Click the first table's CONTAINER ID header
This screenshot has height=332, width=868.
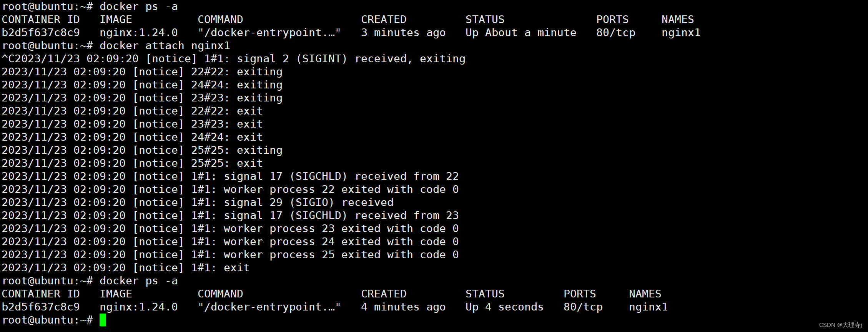[x=41, y=20]
